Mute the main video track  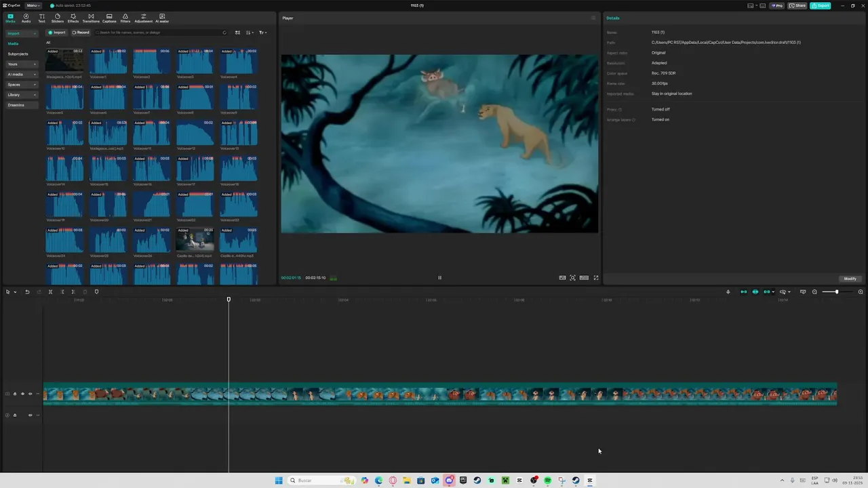pyautogui.click(x=30, y=394)
